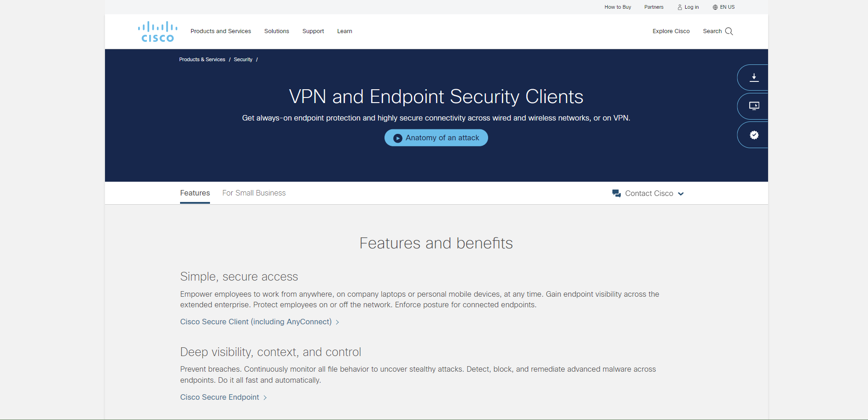
Task: Expand the Contact Cisco dropdown chevron
Action: tap(681, 194)
